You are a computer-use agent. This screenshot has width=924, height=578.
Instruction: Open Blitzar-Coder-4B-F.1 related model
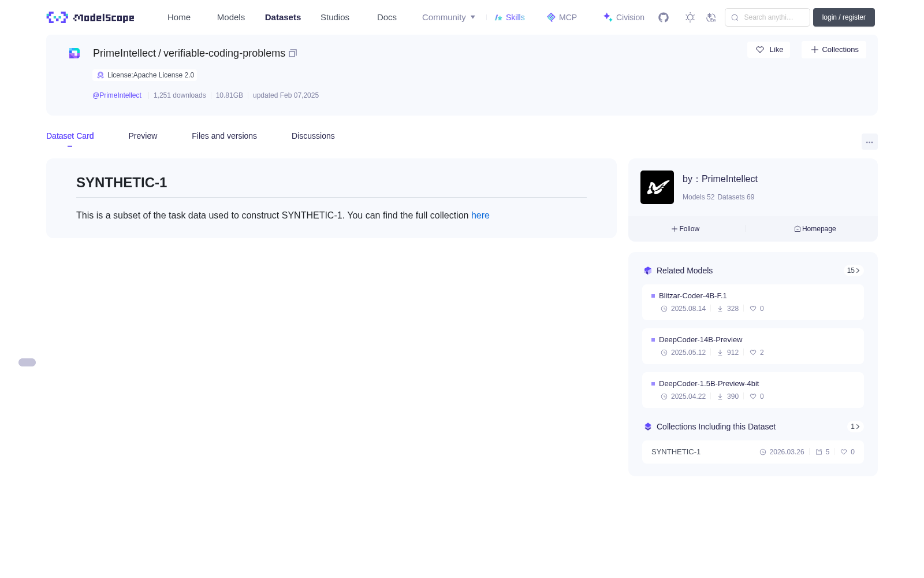(x=753, y=302)
